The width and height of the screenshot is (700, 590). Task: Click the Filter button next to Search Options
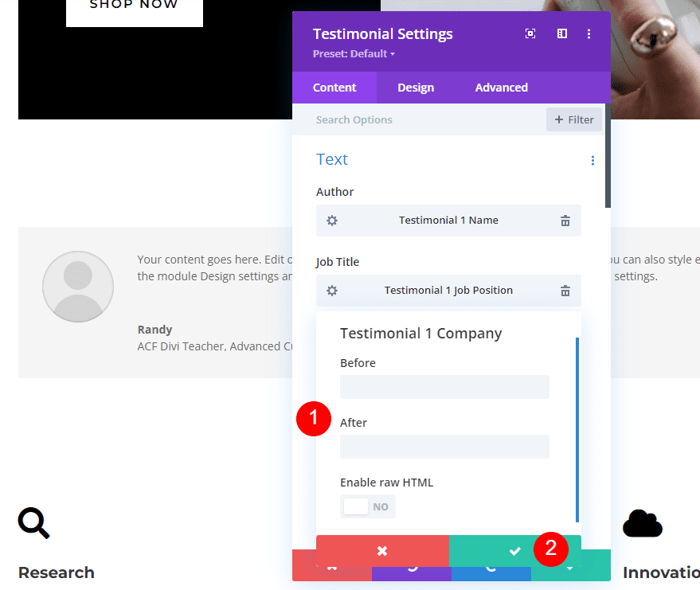[573, 119]
